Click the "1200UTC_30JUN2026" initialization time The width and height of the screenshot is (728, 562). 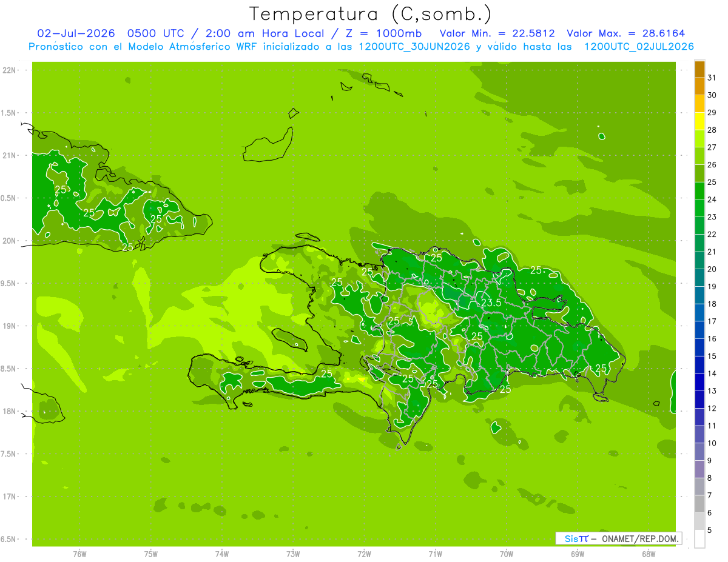(x=414, y=47)
